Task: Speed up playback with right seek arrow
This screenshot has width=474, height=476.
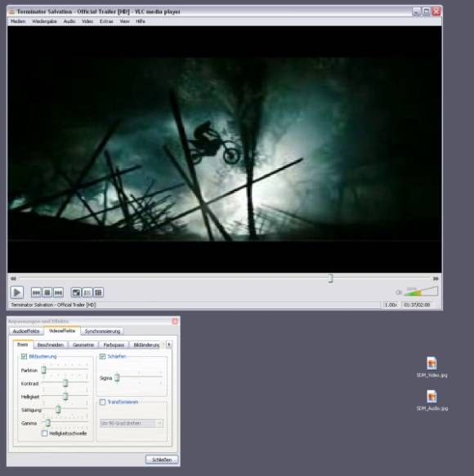Action: tap(436, 278)
